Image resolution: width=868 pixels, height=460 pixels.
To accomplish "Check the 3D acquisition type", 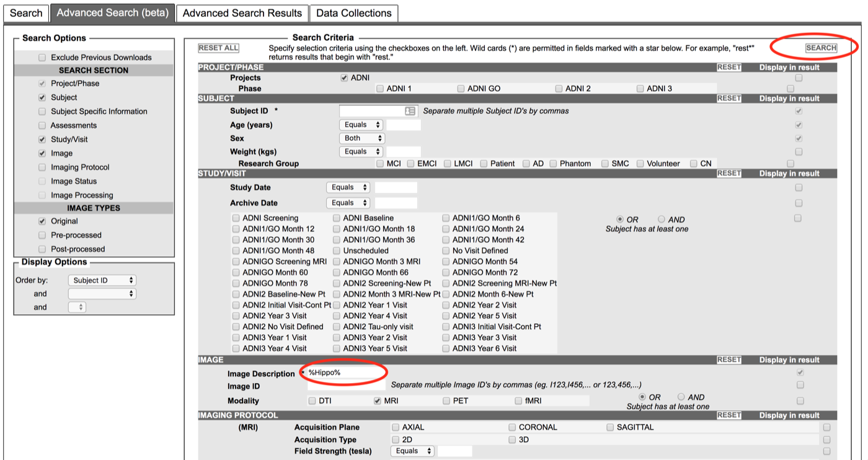I will tap(512, 440).
